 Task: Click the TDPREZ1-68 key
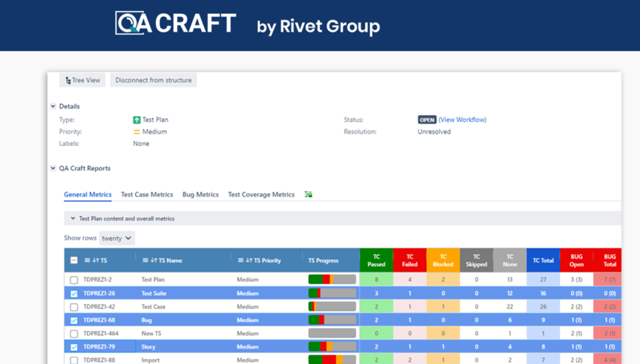pos(99,321)
